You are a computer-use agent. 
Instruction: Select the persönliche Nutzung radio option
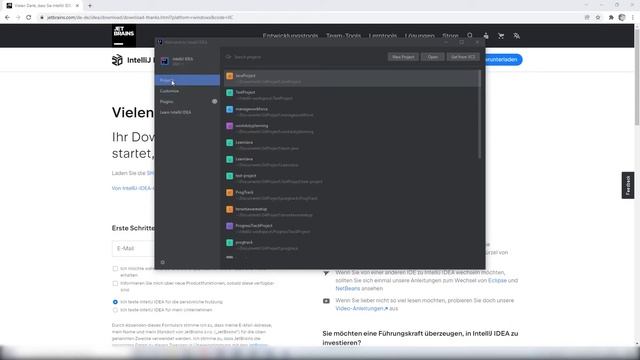click(x=115, y=302)
